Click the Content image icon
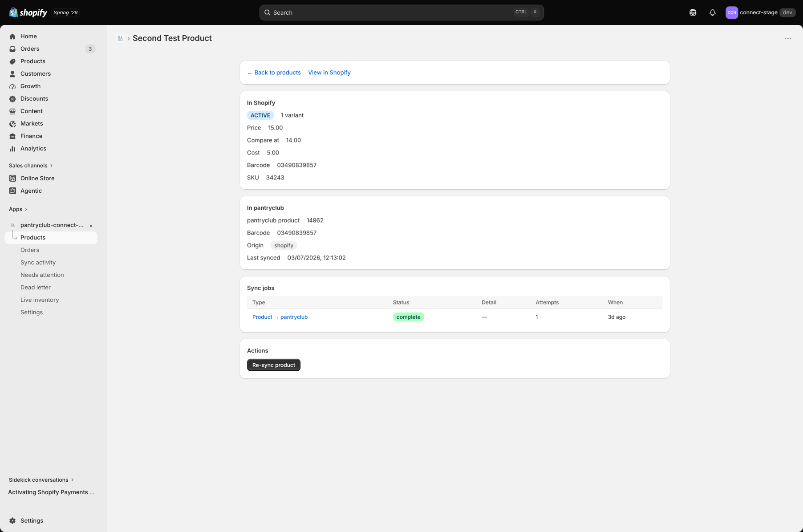 (x=12, y=111)
